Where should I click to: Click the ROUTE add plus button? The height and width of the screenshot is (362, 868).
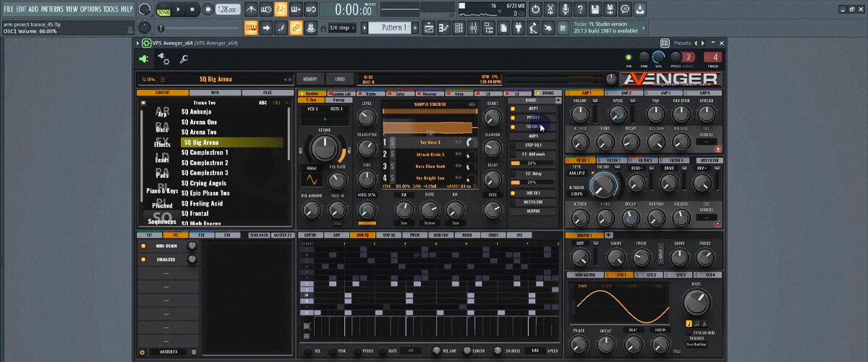point(558,101)
